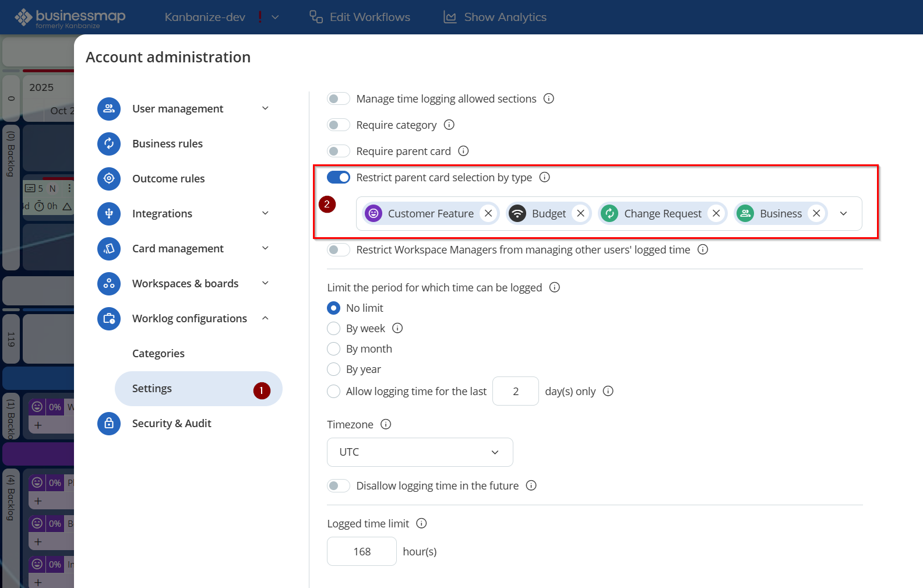Click the Business rules cycle icon

(x=109, y=144)
